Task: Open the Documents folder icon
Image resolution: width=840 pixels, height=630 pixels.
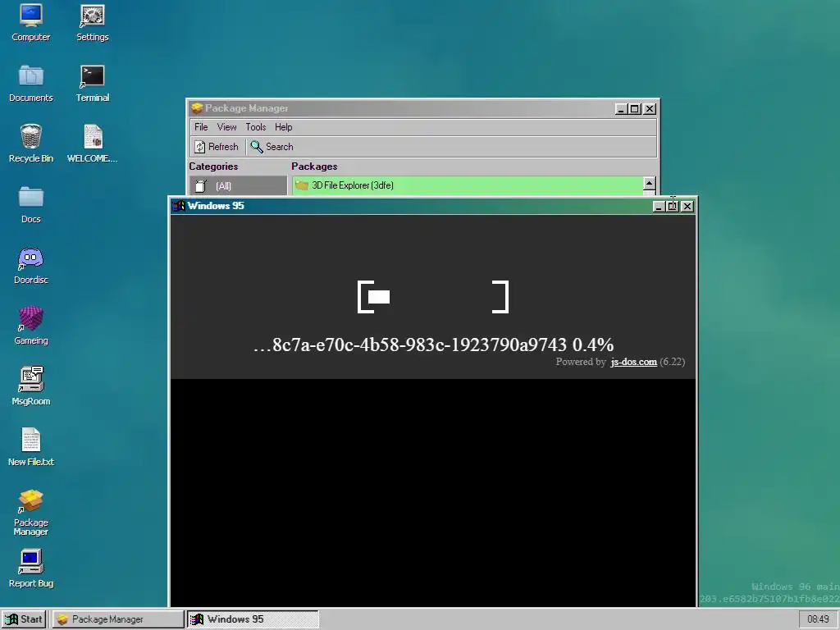Action: click(x=31, y=83)
